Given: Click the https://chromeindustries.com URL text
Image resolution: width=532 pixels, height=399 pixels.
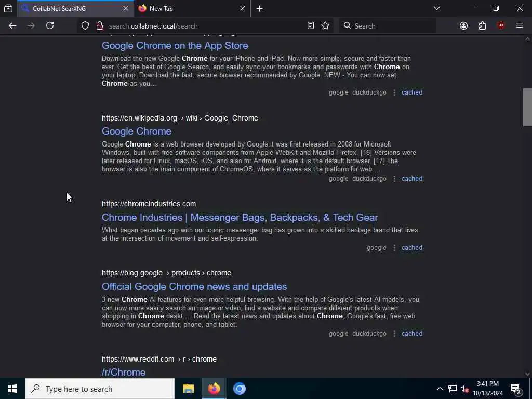Looking at the screenshot, I should 149,204.
